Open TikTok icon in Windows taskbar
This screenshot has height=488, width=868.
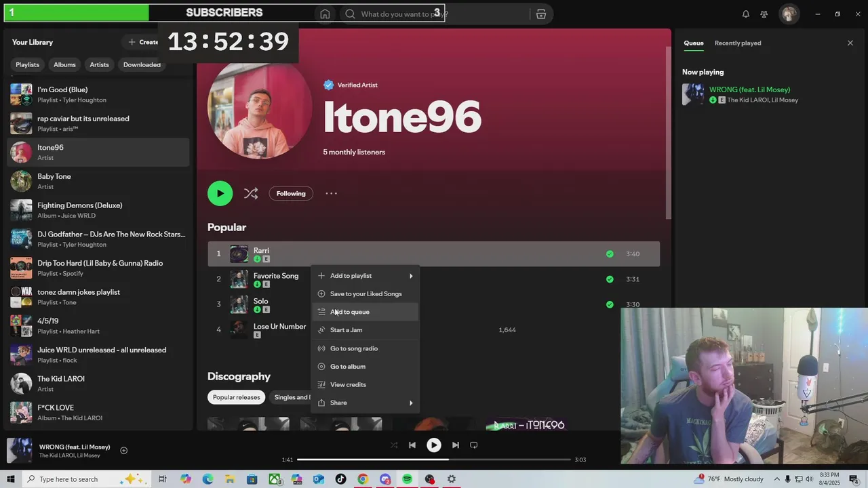tap(340, 479)
